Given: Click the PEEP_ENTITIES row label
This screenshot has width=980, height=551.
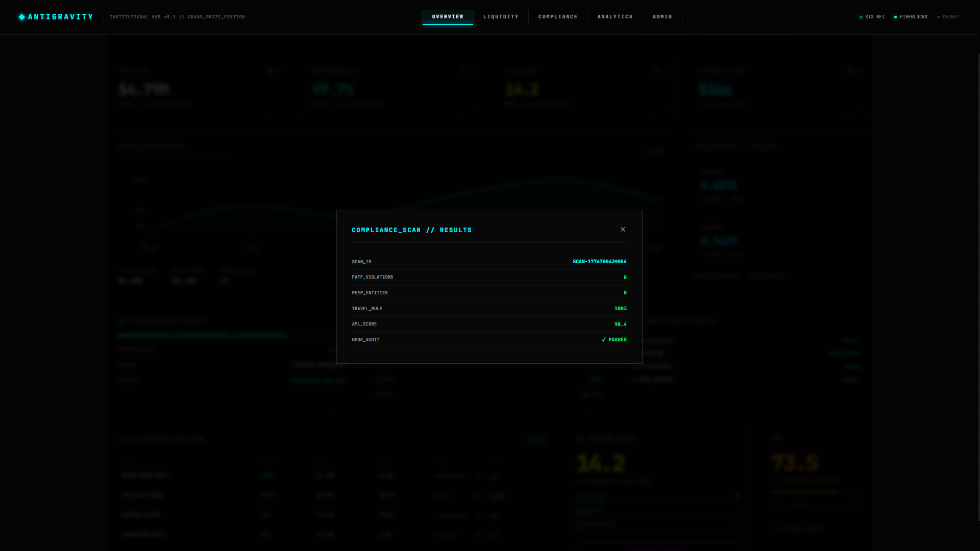Looking at the screenshot, I should [x=370, y=293].
